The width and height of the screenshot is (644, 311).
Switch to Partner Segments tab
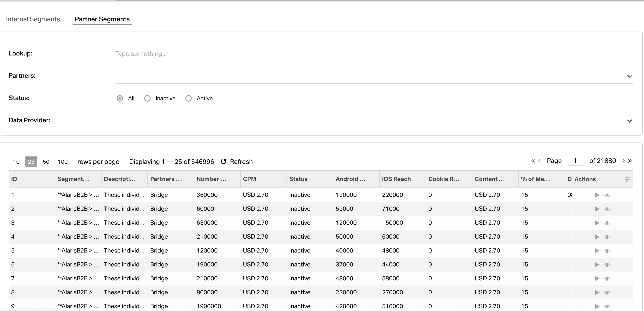coord(102,19)
